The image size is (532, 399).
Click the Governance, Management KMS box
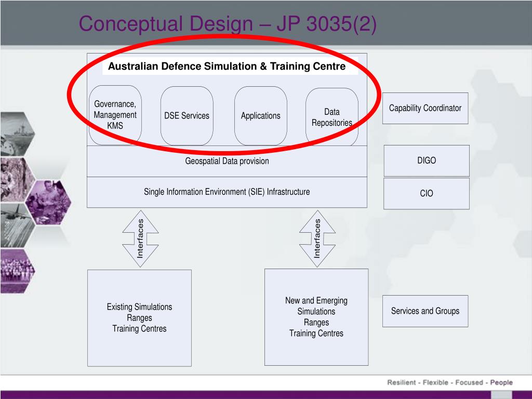pos(115,115)
